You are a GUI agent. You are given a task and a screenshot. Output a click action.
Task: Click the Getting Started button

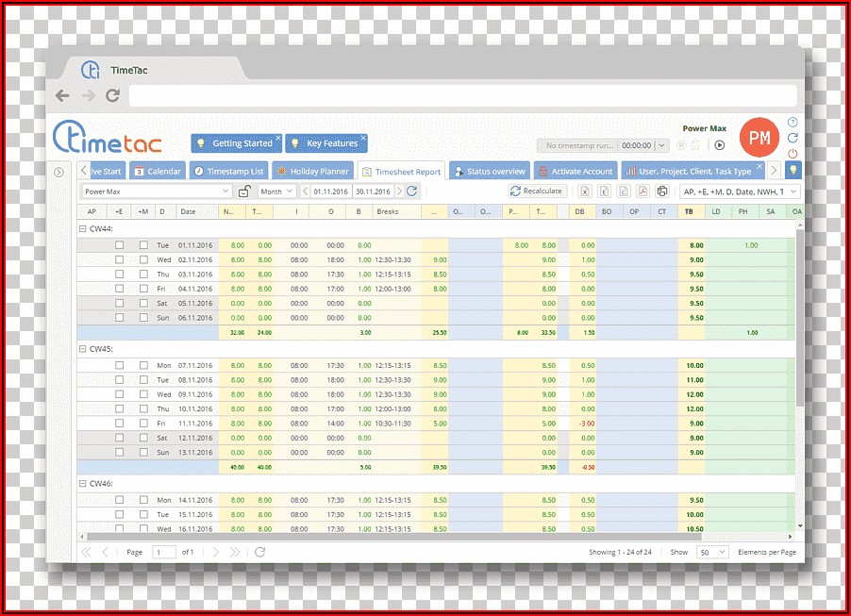coord(236,143)
